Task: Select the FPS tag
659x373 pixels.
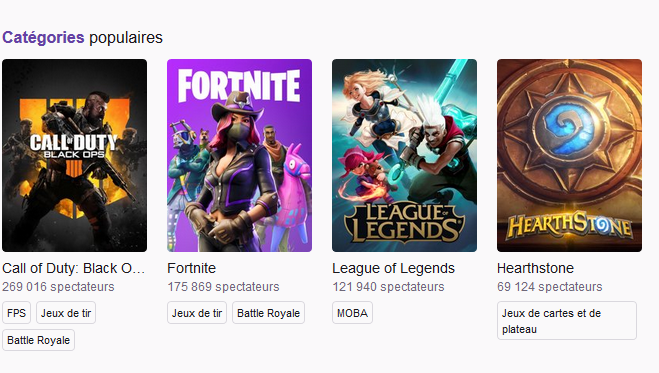Action: pos(16,313)
